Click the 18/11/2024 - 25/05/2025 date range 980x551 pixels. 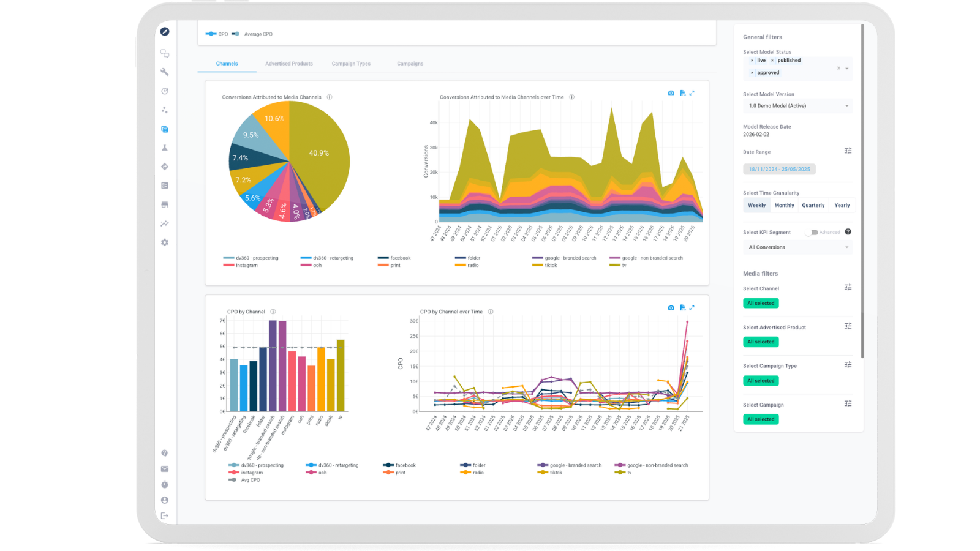[779, 169]
